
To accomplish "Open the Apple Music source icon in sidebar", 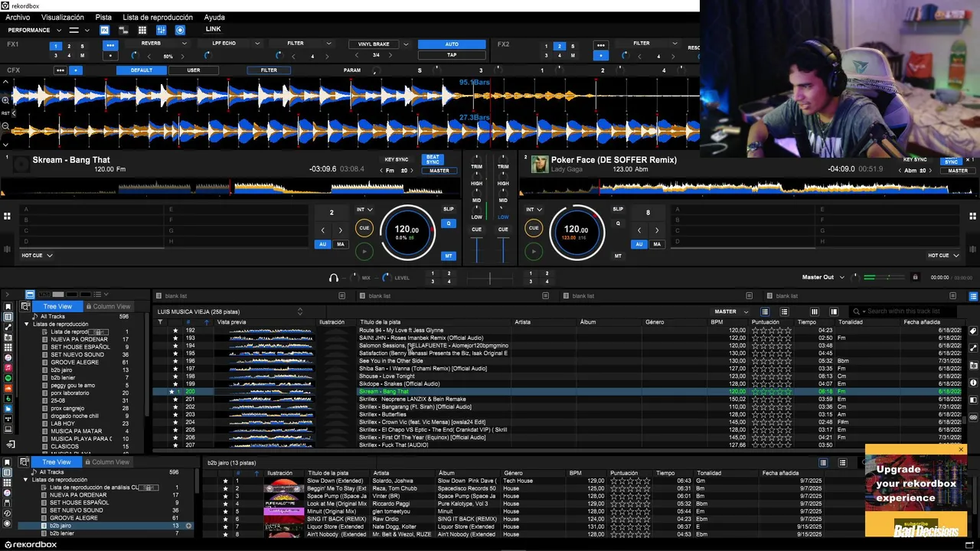I will 8,368.
